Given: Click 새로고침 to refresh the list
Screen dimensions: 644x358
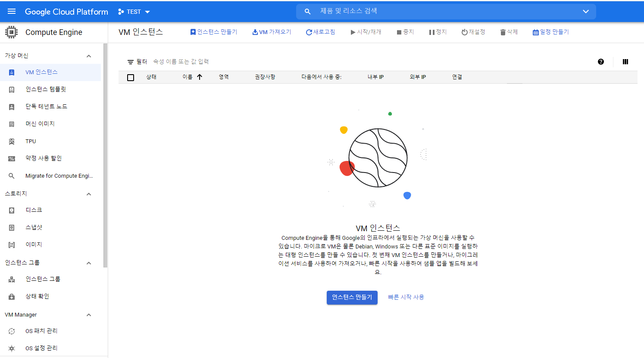Looking at the screenshot, I should [x=320, y=32].
